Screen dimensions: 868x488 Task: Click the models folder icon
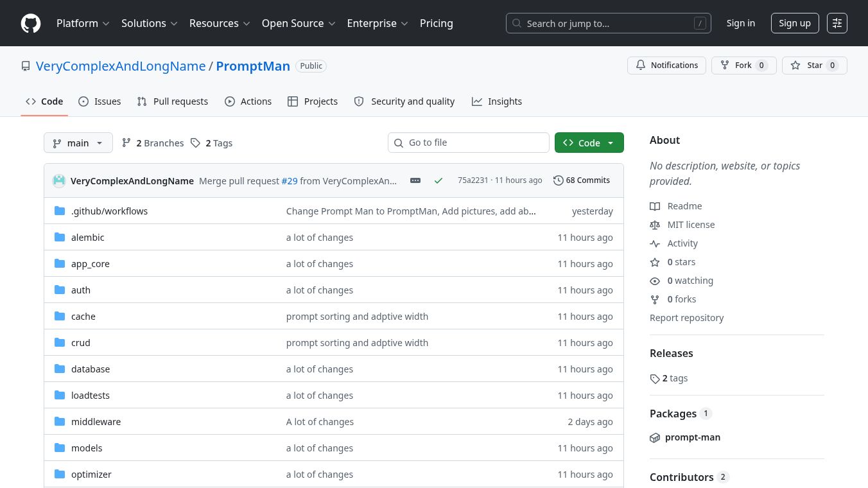coord(60,448)
